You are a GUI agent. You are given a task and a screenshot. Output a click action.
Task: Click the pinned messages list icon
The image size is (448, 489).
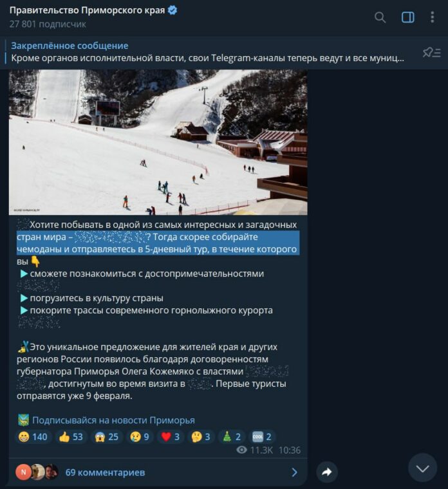431,52
